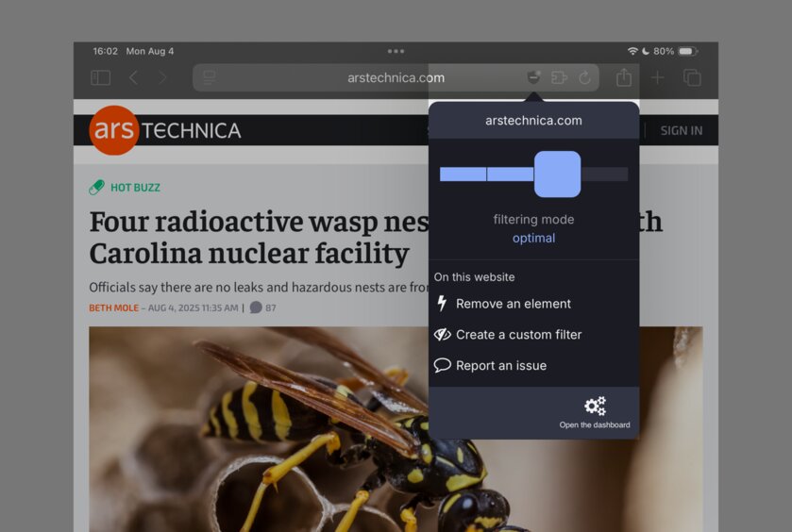792x532 pixels.
Task: Click the uBlock shield icon in address bar
Action: [533, 77]
